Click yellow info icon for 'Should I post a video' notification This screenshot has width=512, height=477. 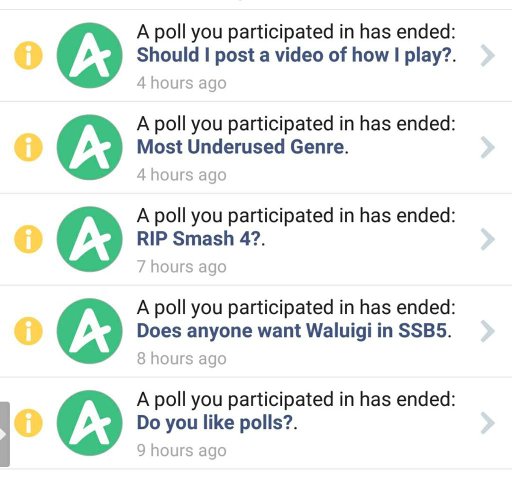coord(28,55)
